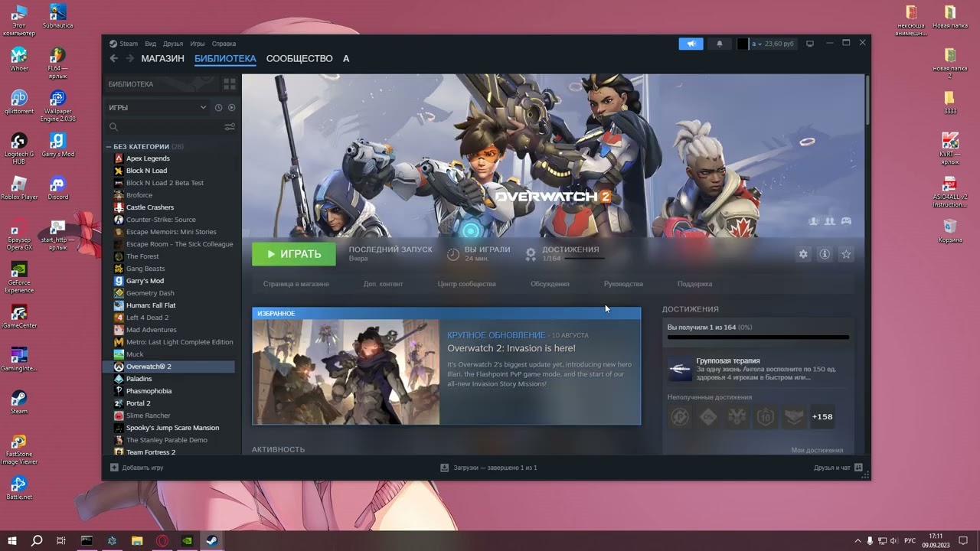Open the notifications bell icon

[x=719, y=44]
